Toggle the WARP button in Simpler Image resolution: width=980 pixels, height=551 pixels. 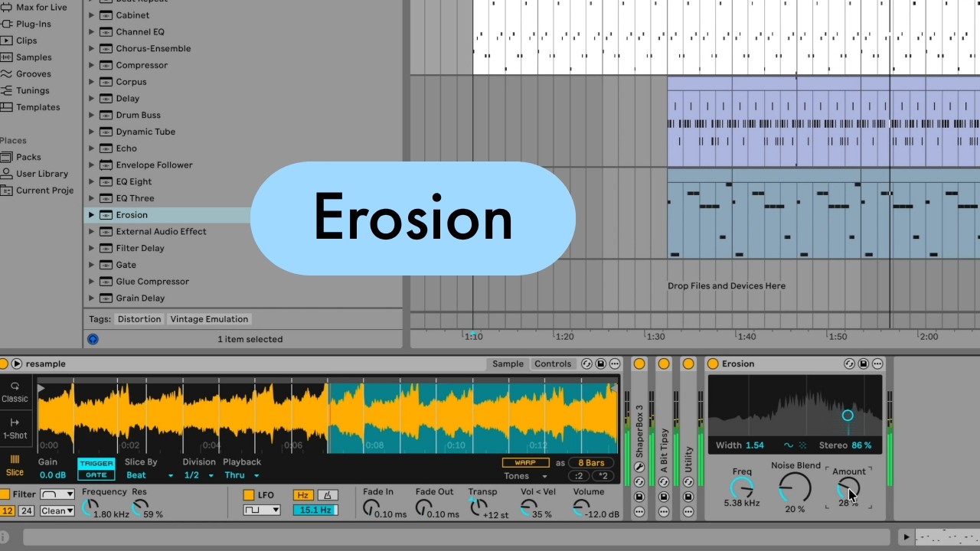pyautogui.click(x=525, y=462)
